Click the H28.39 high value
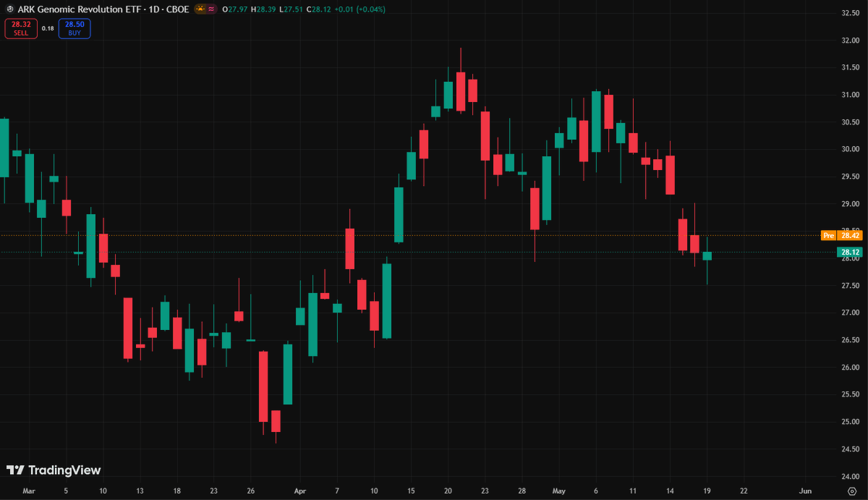The width and height of the screenshot is (868, 500). point(263,9)
